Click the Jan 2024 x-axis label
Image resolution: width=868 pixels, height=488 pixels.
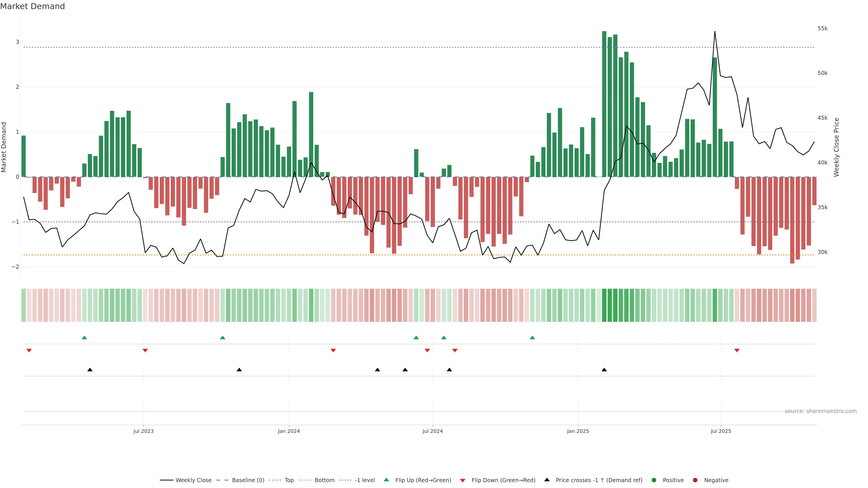pyautogui.click(x=289, y=431)
